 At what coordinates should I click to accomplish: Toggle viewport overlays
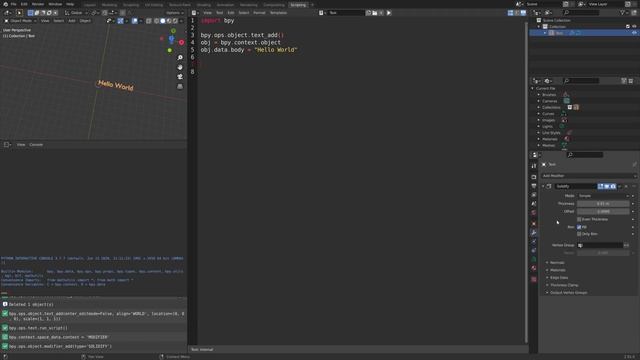pyautogui.click(x=135, y=20)
